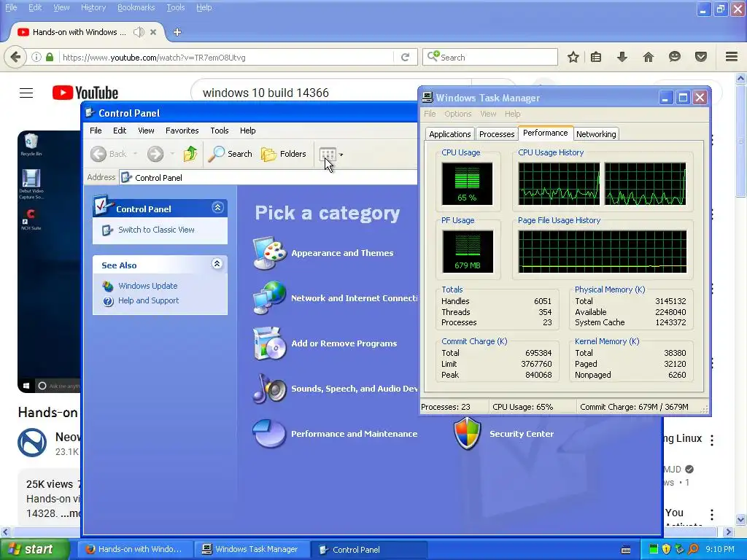Click the YouTube logo
747x560 pixels.
tap(85, 93)
